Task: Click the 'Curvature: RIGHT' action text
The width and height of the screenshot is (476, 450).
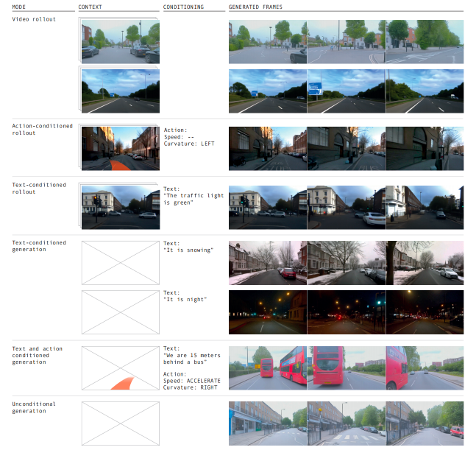Action: pos(191,387)
